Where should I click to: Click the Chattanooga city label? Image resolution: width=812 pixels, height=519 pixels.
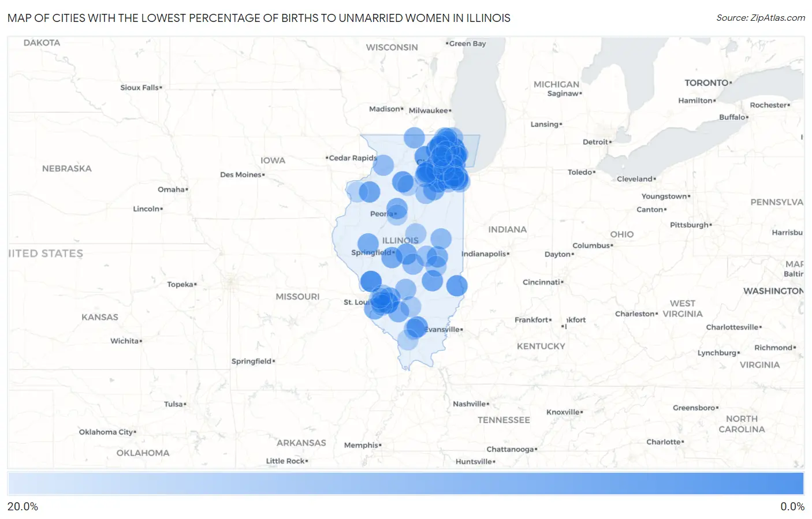pos(512,449)
